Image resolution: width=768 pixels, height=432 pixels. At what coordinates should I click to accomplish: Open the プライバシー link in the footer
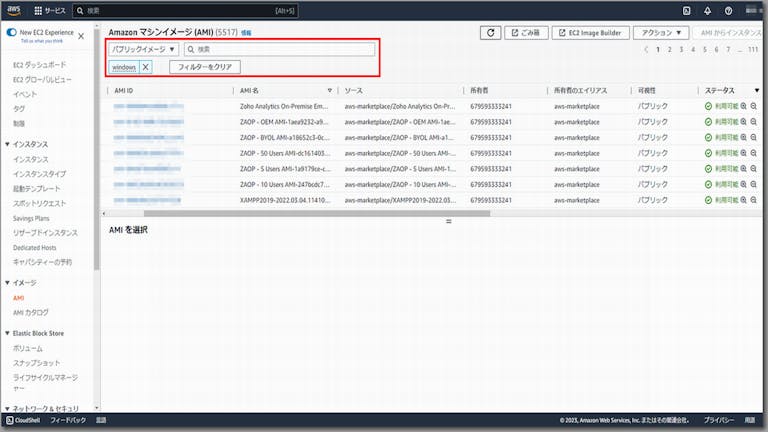pyautogui.click(x=719, y=420)
